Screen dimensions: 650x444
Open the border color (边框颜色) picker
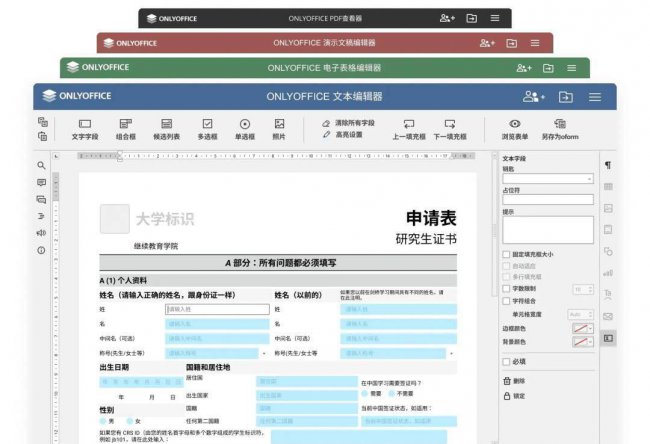tap(583, 328)
